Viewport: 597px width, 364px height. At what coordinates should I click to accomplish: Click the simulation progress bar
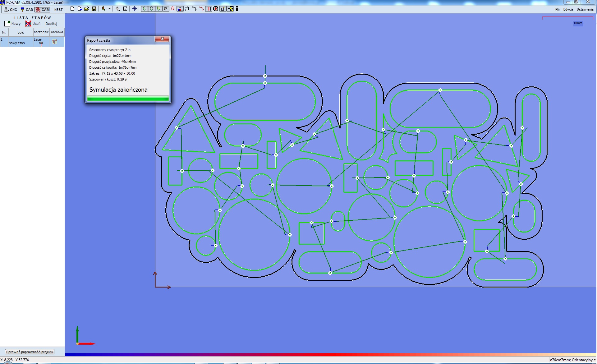click(x=128, y=99)
